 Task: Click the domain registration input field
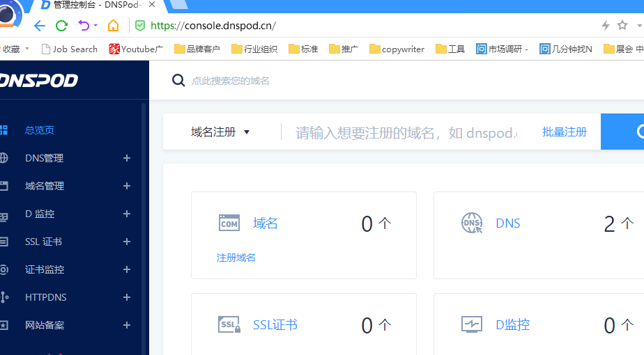[406, 132]
